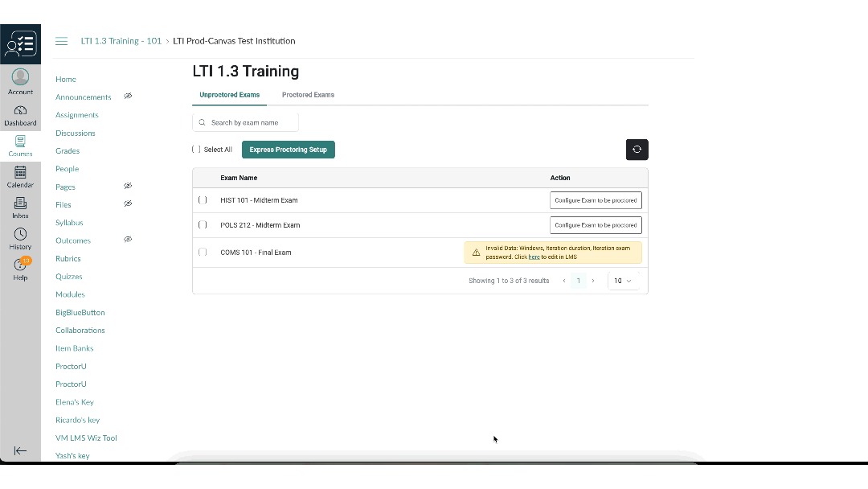Click hidden-eye icon next to Announcements
Screen dimensions: 868x489
pos(128,96)
